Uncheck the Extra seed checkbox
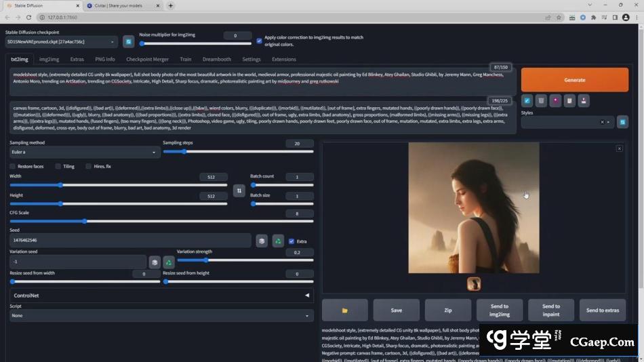Image resolution: width=644 pixels, height=362 pixels. point(291,241)
